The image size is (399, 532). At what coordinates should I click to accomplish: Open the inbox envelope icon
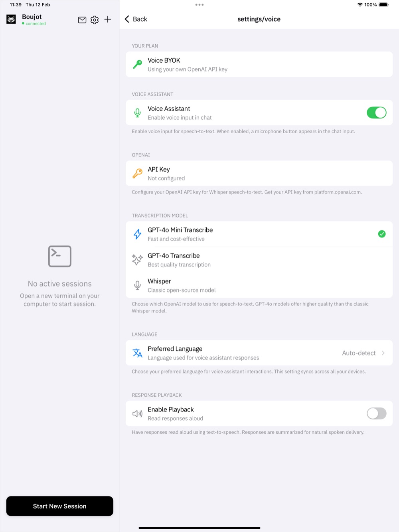click(x=82, y=20)
